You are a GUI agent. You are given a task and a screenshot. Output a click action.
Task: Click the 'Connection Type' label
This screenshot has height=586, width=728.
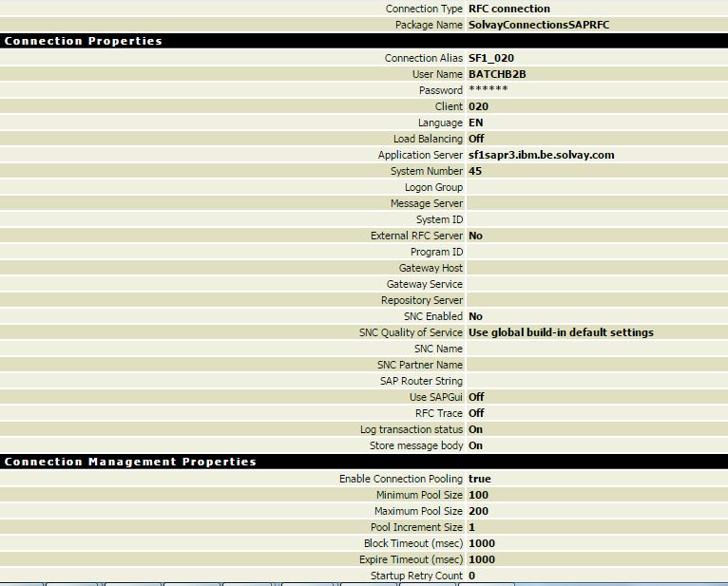pos(424,9)
